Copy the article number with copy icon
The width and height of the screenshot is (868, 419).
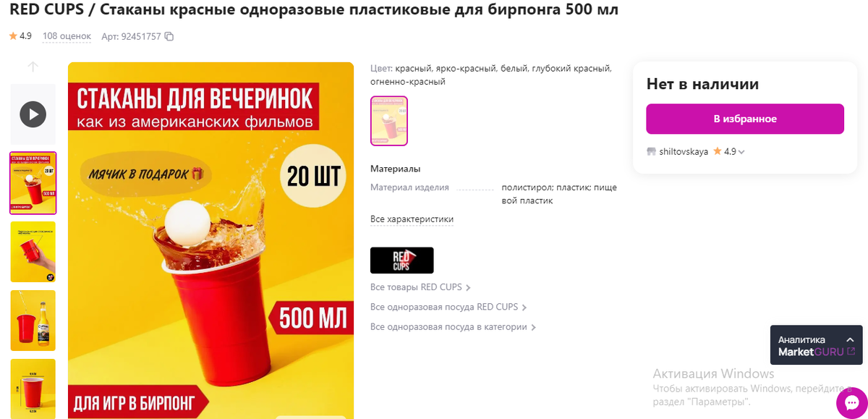tap(169, 36)
